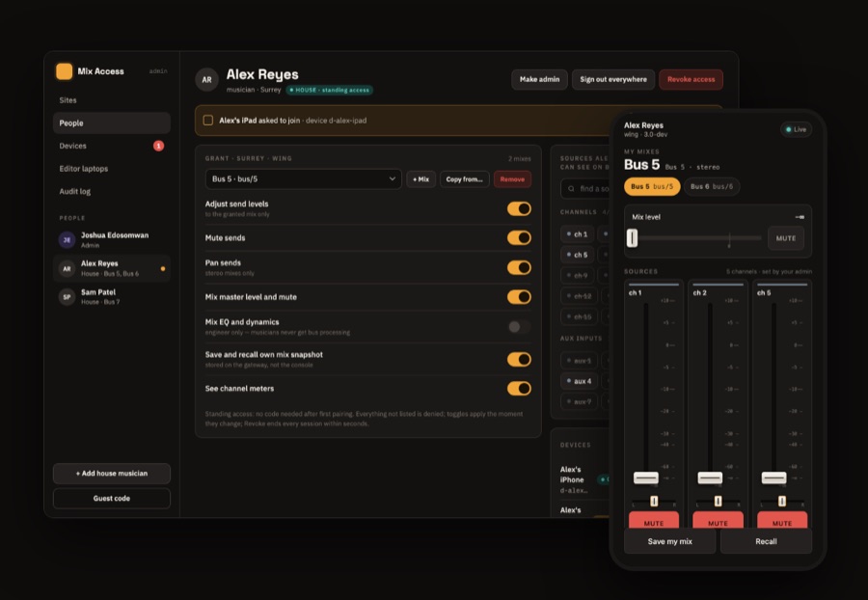The width and height of the screenshot is (868, 600).
Task: Mute channel ch 5 on phone mixer
Action: pos(782,520)
